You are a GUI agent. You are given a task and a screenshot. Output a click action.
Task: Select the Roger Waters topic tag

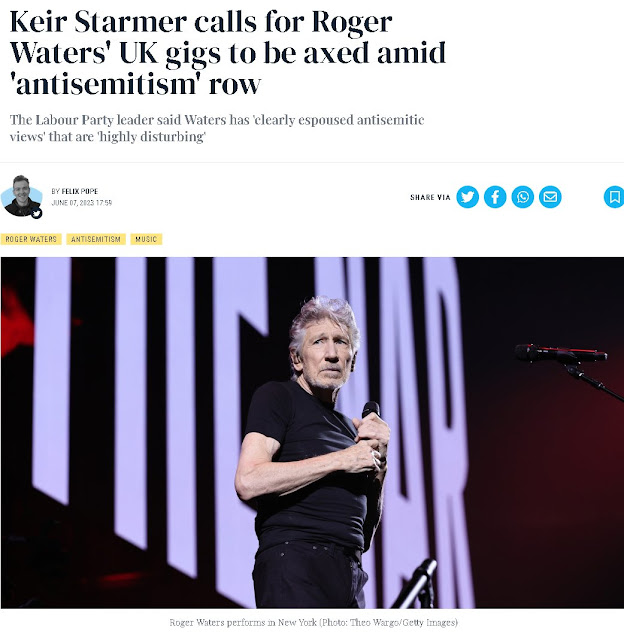[x=31, y=239]
